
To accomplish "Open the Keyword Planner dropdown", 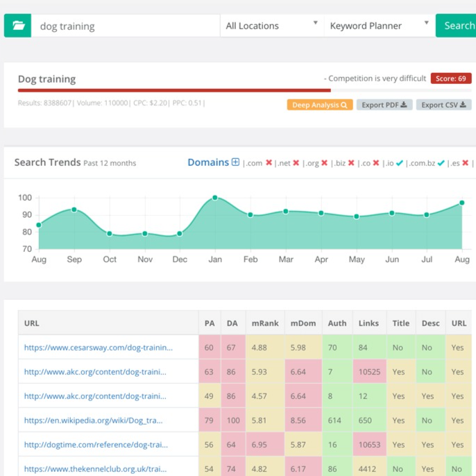I will (x=380, y=26).
